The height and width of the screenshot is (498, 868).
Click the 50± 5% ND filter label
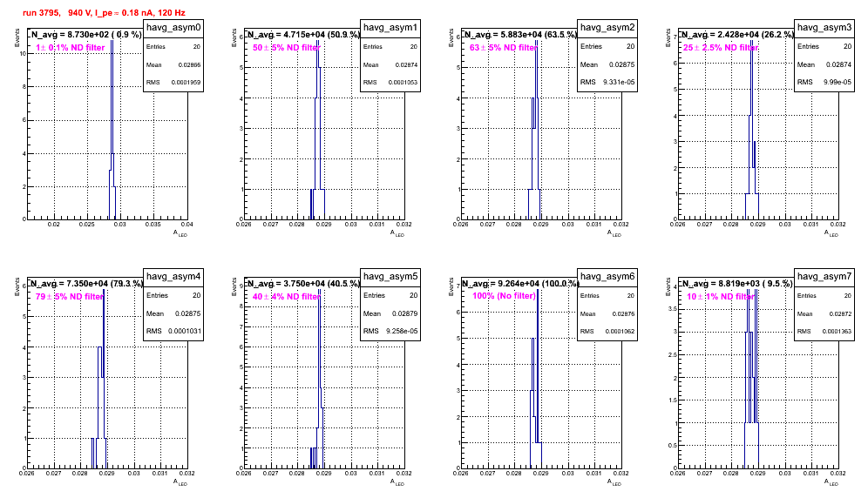[286, 48]
